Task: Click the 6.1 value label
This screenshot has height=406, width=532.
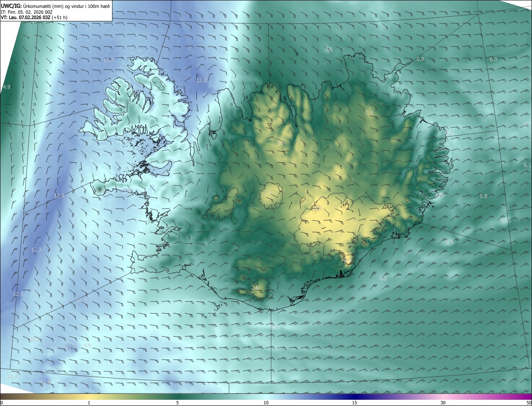Action: [x=527, y=165]
